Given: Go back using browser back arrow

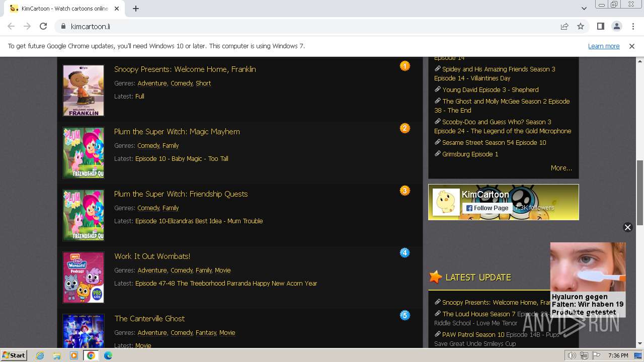Looking at the screenshot, I should coord(11,26).
